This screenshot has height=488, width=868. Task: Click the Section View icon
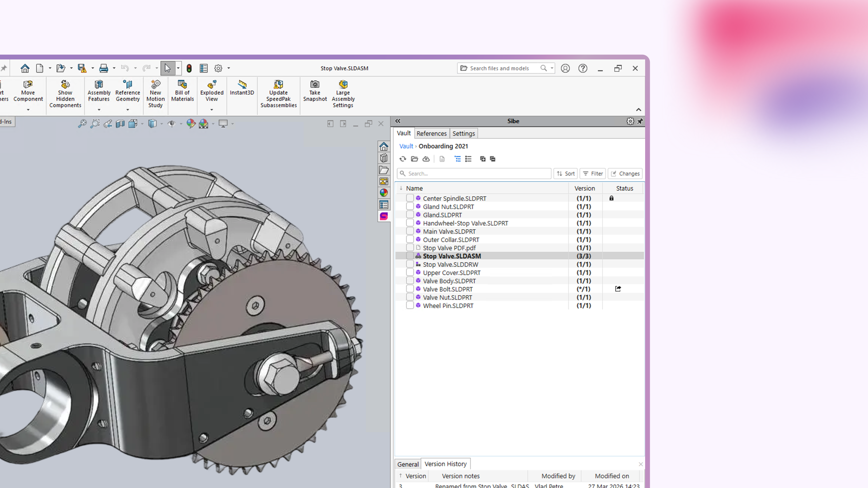point(120,124)
